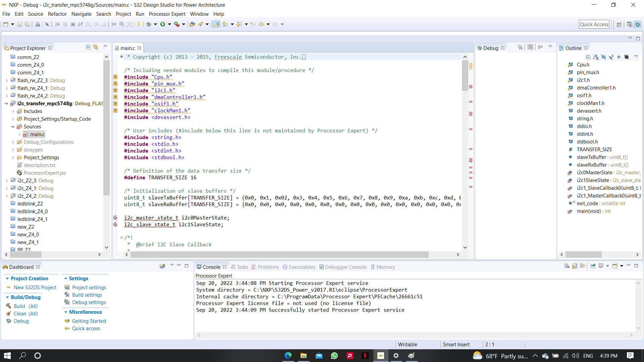644x362 pixels.
Task: Activate the Skip All Breakpoints toolbar icon
Action: pos(47,24)
